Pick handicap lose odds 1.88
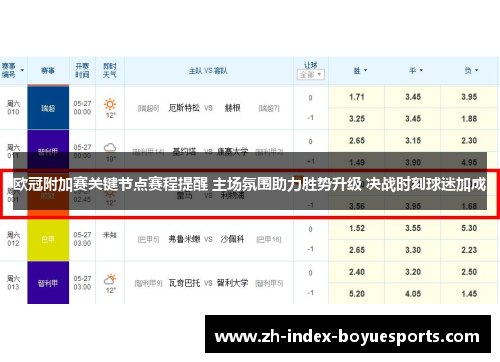This screenshot has width=500, height=362. (469, 119)
